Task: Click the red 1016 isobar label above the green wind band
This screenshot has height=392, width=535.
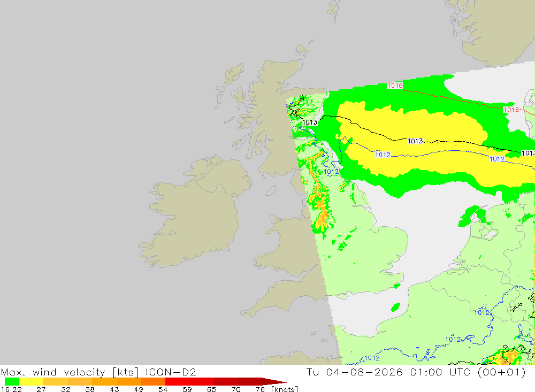Action: click(x=395, y=85)
